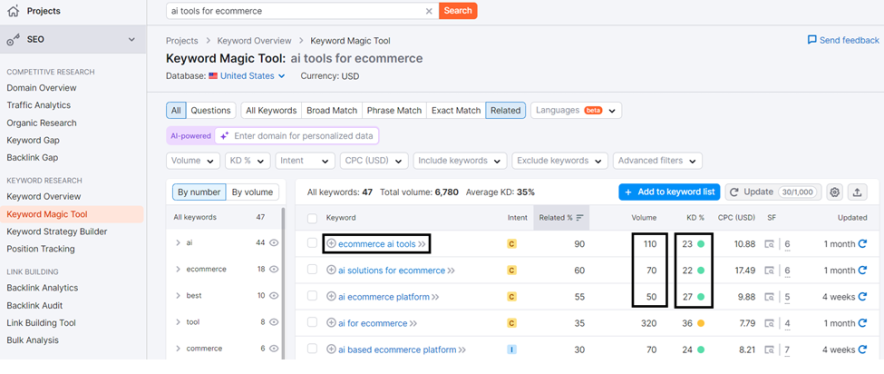The width and height of the screenshot is (884, 374).
Task: View SERP icon for 'ai for ecommerce'
Action: pyautogui.click(x=769, y=323)
